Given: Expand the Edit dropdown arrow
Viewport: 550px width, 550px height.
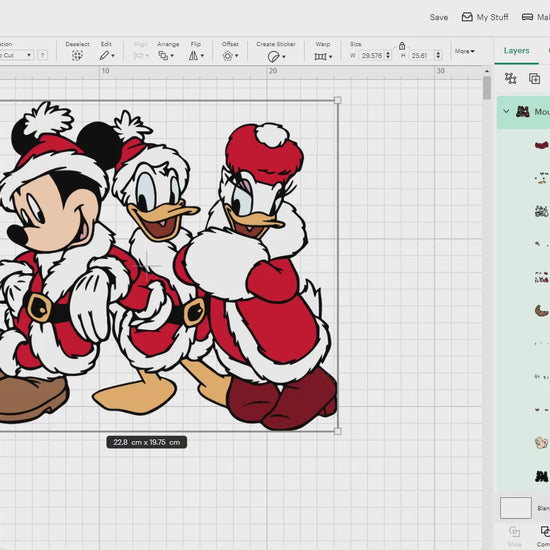Looking at the screenshot, I should pyautogui.click(x=113, y=56).
